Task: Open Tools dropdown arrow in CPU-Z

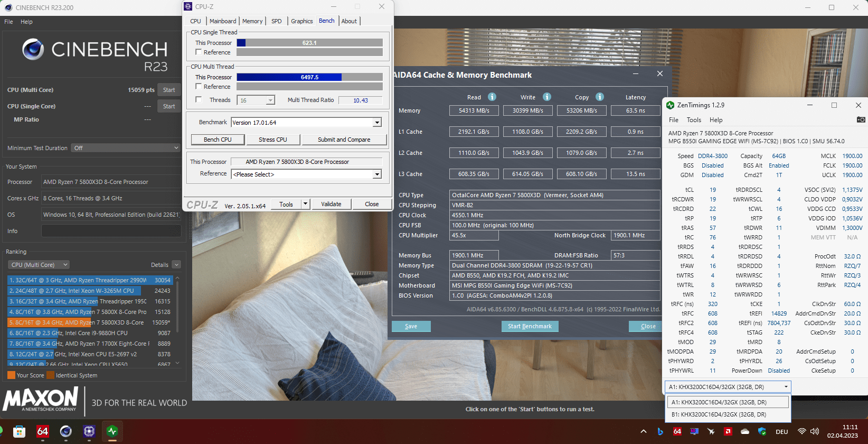Action: (305, 204)
